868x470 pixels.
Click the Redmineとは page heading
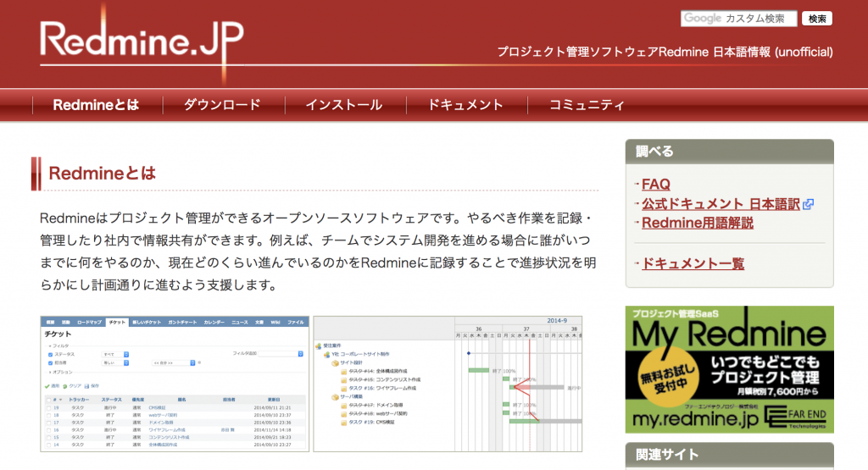coord(102,173)
